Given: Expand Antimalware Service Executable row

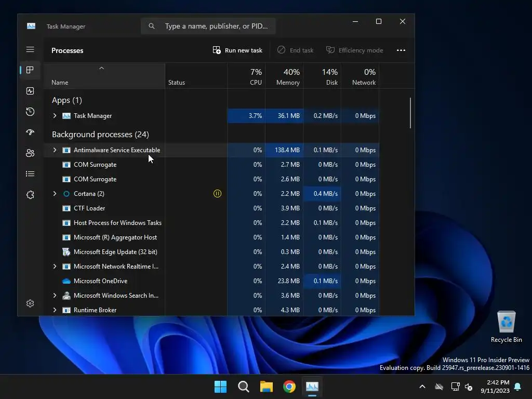Looking at the screenshot, I should [x=55, y=150].
